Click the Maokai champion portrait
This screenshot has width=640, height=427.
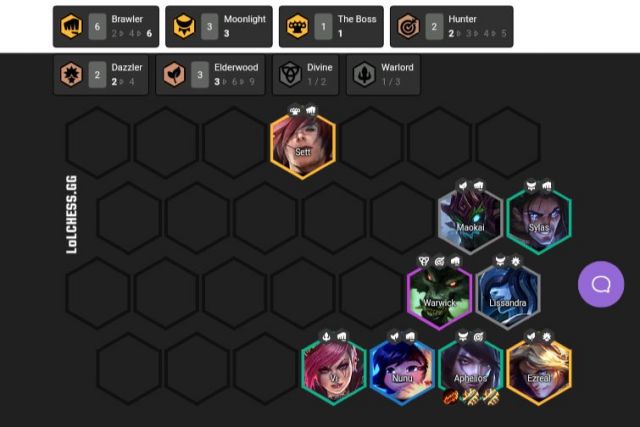(x=470, y=221)
